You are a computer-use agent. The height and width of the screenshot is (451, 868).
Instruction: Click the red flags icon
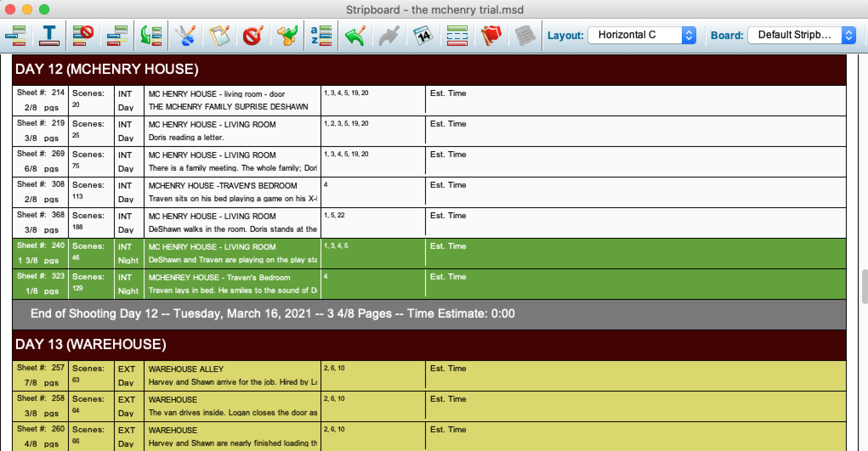(491, 35)
